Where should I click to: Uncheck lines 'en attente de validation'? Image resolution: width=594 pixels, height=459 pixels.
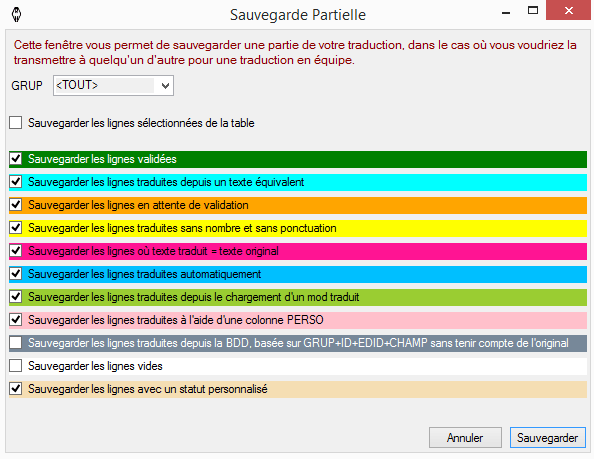(x=16, y=205)
